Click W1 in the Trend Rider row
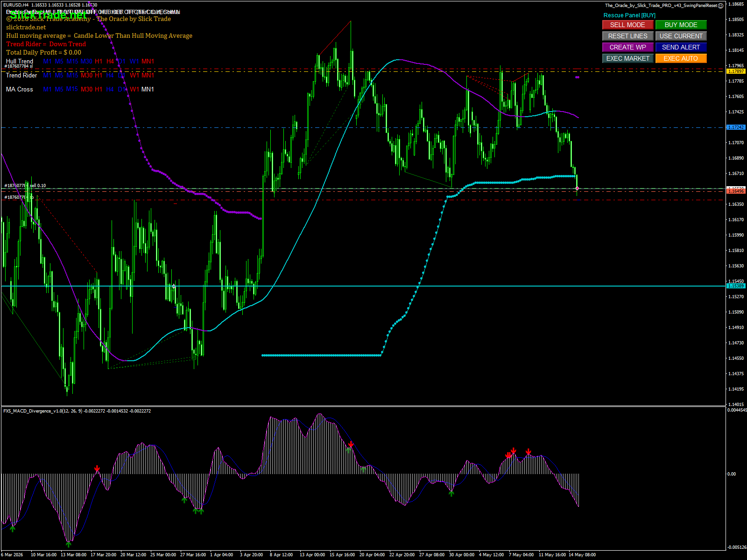The image size is (747, 560). click(x=134, y=75)
